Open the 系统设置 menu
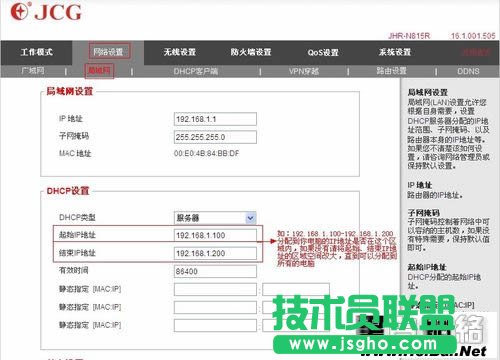 point(395,52)
